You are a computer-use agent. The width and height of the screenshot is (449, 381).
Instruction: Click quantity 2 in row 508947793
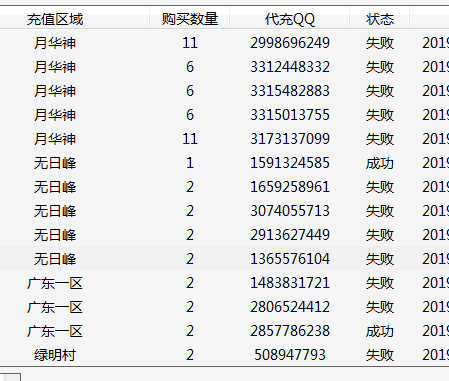[190, 355]
